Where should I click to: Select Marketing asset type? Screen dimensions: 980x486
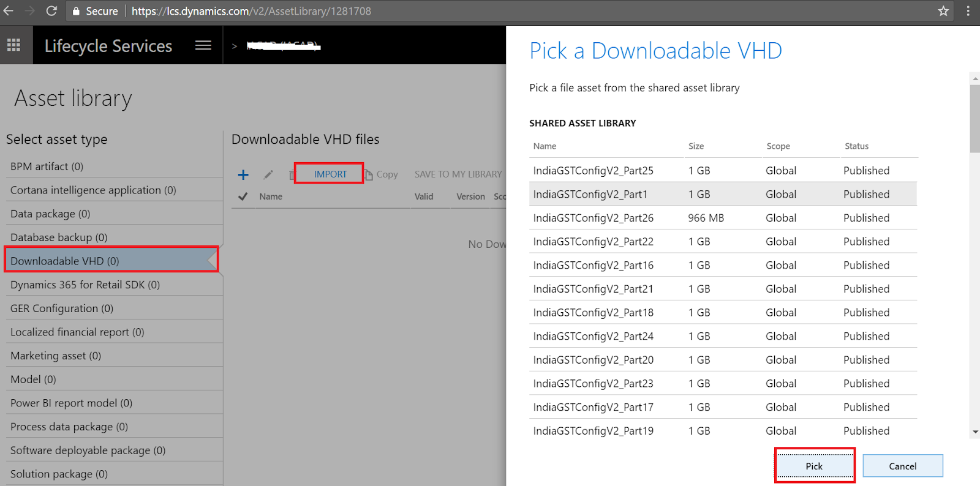coord(114,356)
